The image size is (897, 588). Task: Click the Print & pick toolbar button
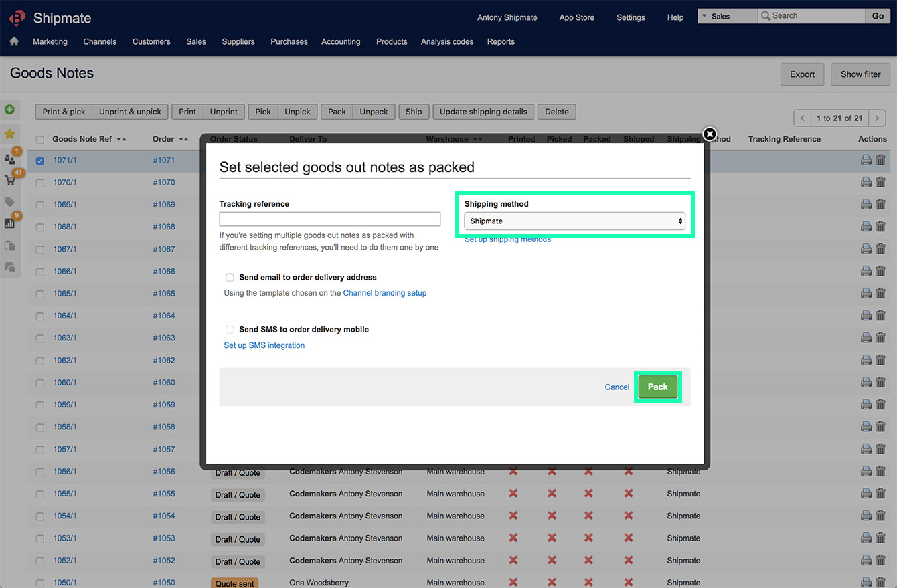coord(64,112)
